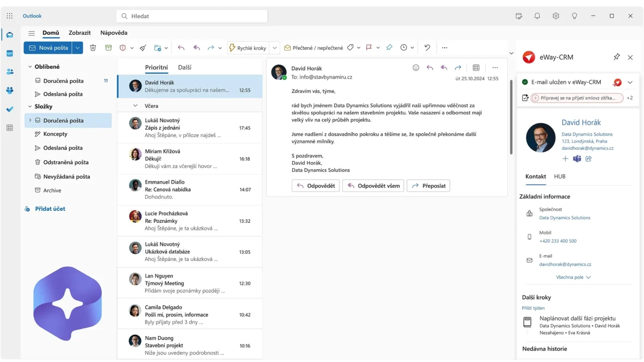Viewport: 644px width, 362px height.
Task: Switch to the Prioritní inbox tab
Action: [156, 67]
